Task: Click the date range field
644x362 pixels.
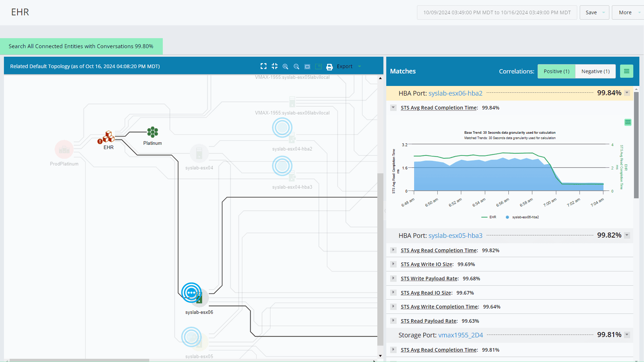Action: (x=497, y=12)
